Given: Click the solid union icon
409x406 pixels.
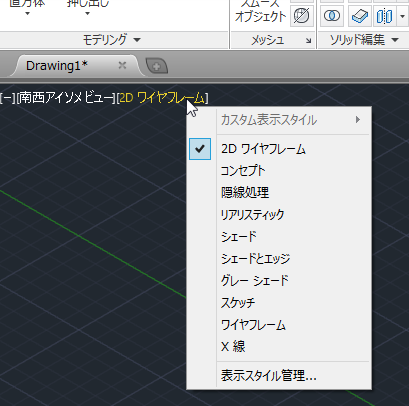Looking at the screenshot, I should (332, 16).
